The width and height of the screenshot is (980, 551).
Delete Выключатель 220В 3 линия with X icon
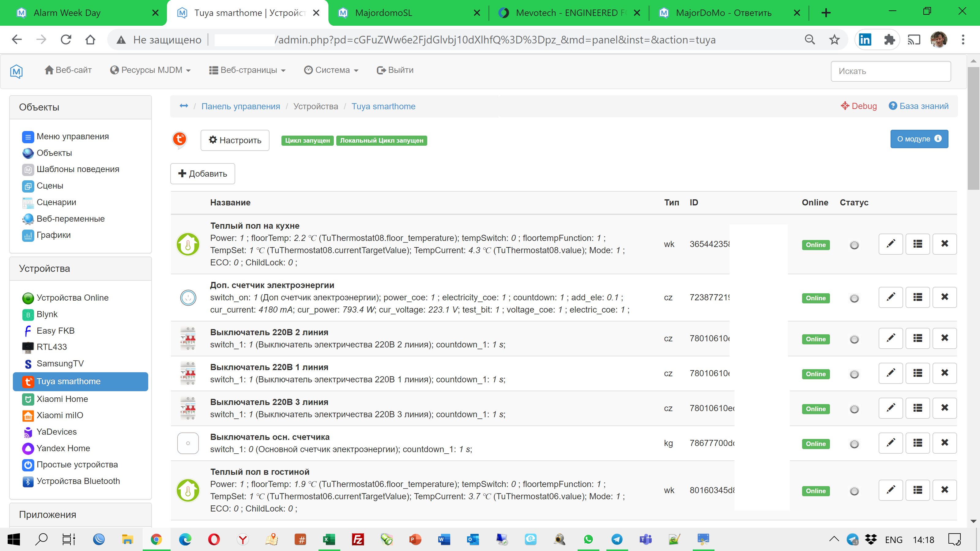944,408
